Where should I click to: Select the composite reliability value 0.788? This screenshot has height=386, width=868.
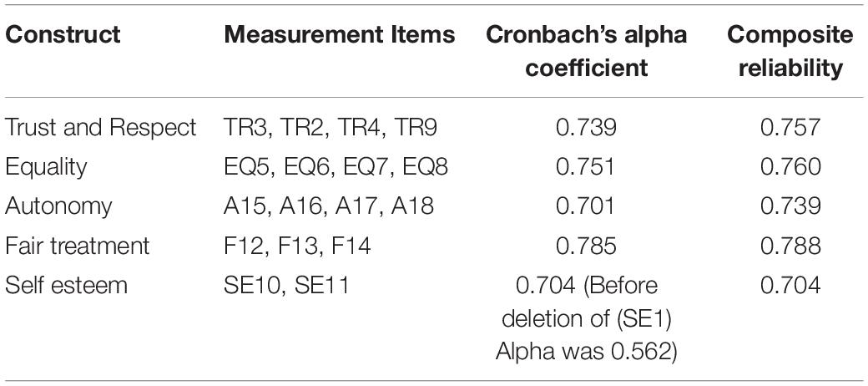coord(790,246)
